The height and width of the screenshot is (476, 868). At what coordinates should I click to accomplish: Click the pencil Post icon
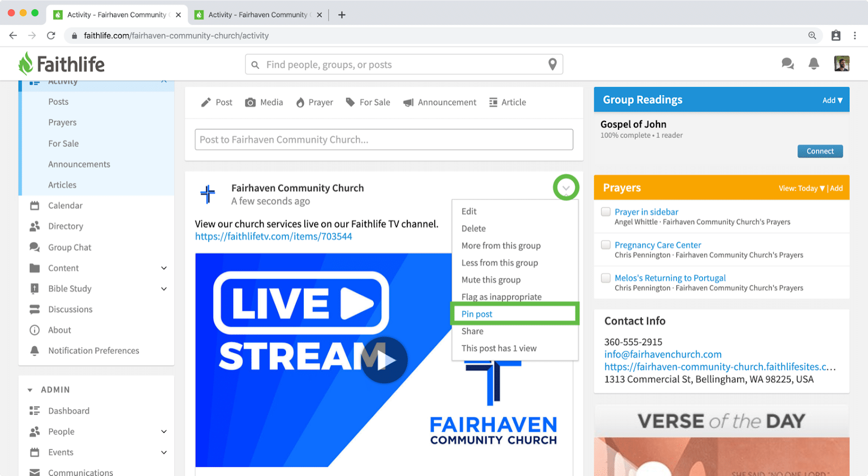206,102
